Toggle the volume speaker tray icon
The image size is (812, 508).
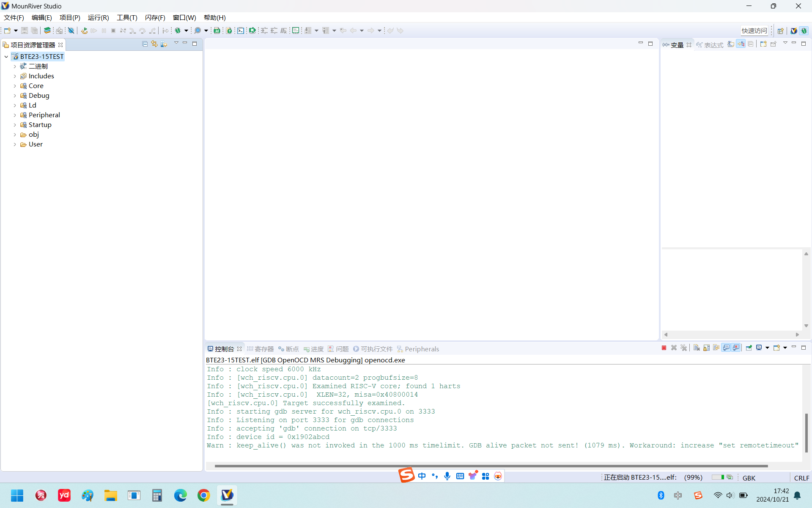(x=730, y=495)
